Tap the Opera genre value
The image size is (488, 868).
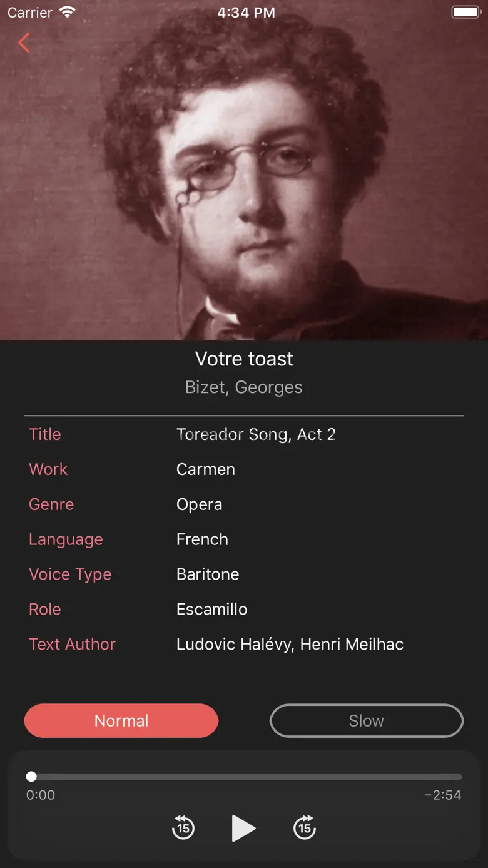pos(200,504)
